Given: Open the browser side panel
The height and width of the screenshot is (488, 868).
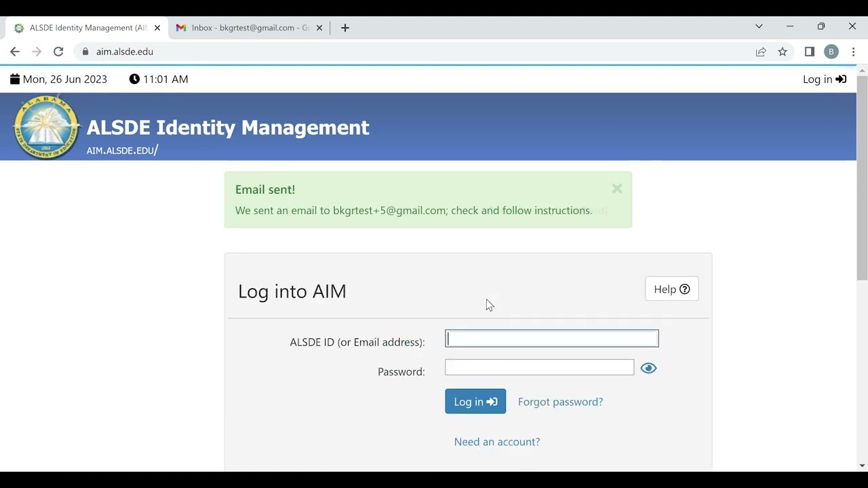Looking at the screenshot, I should point(810,52).
